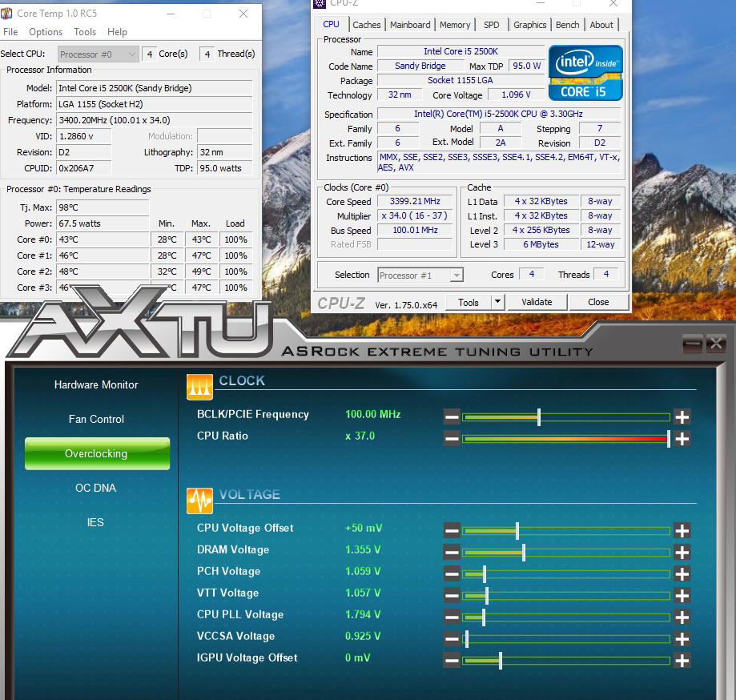Click the Intel Core i5 logo in CPU-Z

tap(585, 73)
